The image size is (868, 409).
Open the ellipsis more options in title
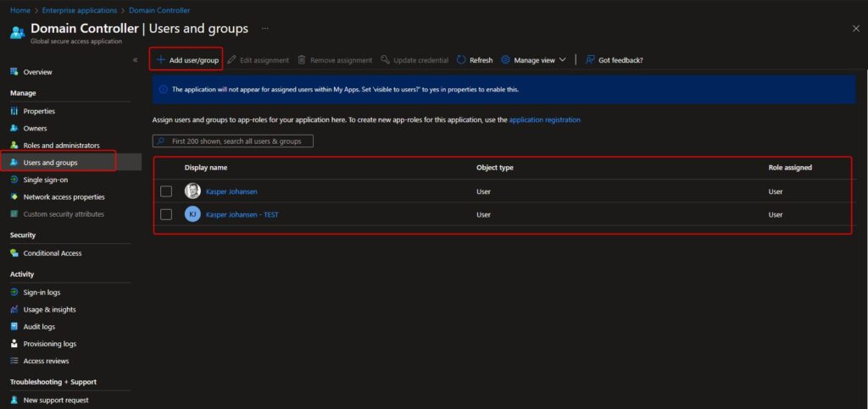tap(265, 28)
